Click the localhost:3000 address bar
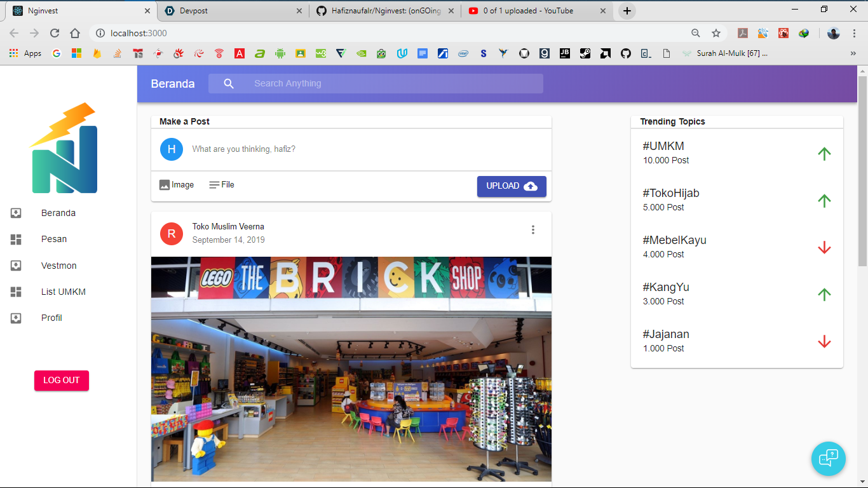The height and width of the screenshot is (488, 868). pos(388,33)
